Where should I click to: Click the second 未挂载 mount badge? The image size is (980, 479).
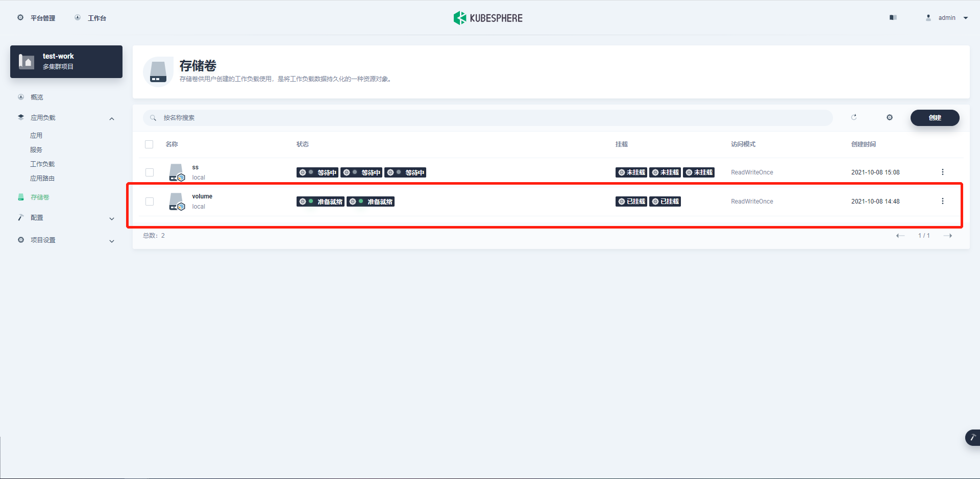click(665, 172)
